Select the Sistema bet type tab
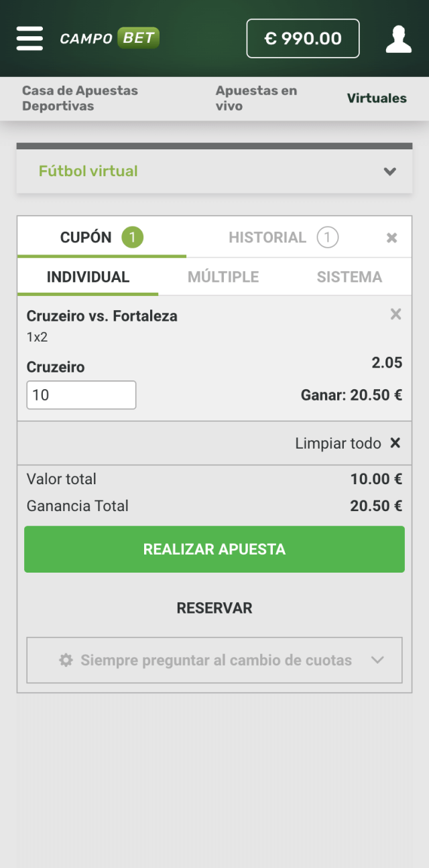 tap(349, 277)
